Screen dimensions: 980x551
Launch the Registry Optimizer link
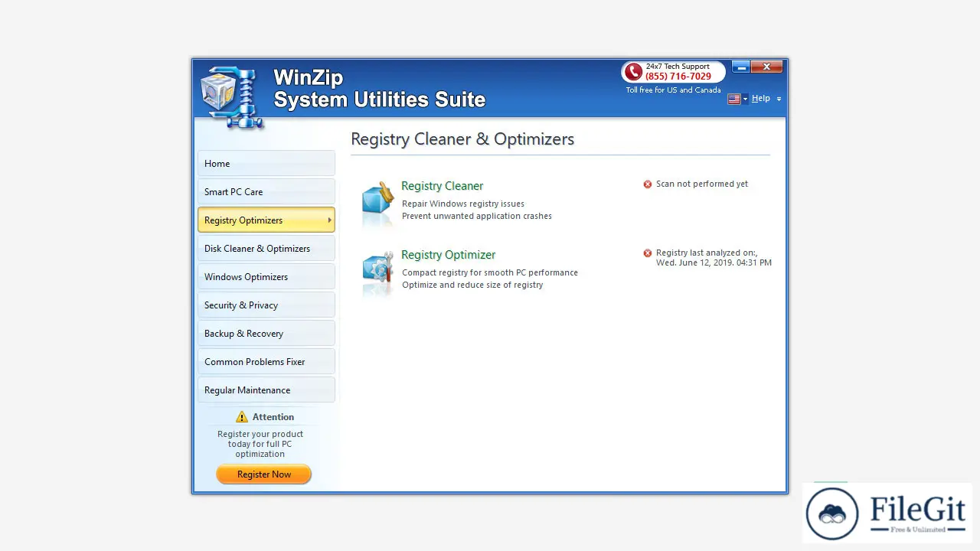click(x=448, y=255)
